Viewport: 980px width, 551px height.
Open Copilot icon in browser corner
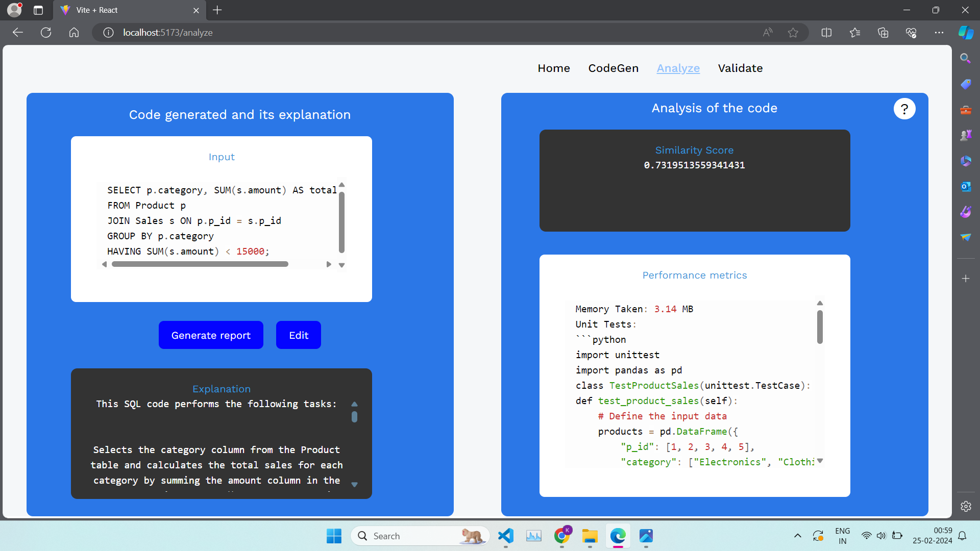coord(965,33)
